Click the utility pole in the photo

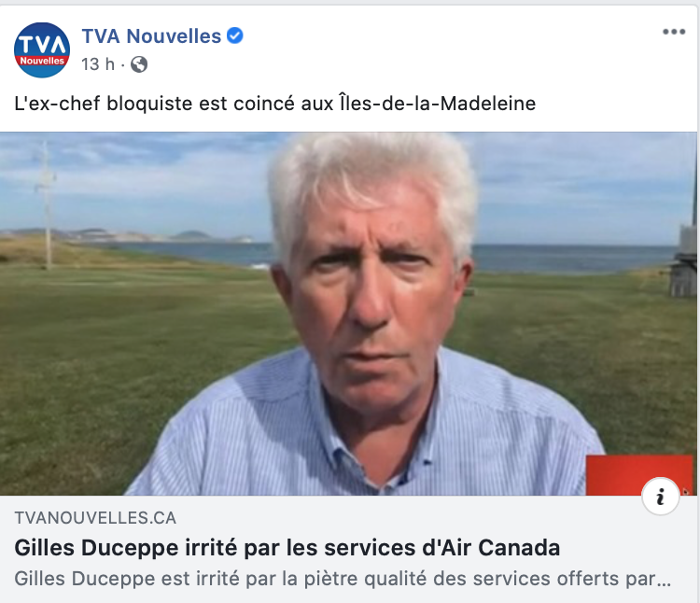click(48, 205)
